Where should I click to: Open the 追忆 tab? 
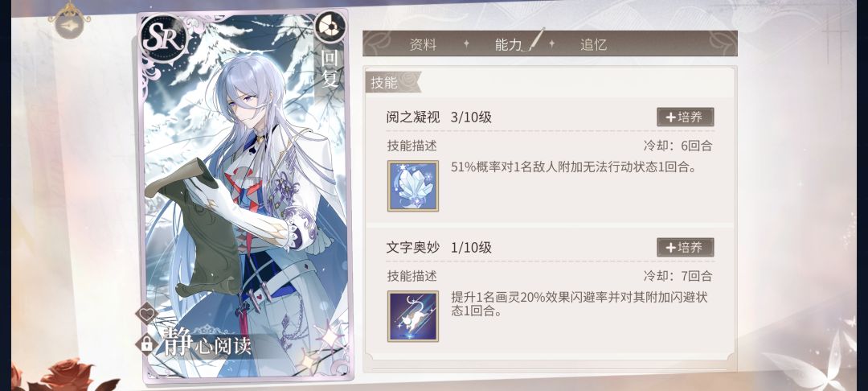593,45
